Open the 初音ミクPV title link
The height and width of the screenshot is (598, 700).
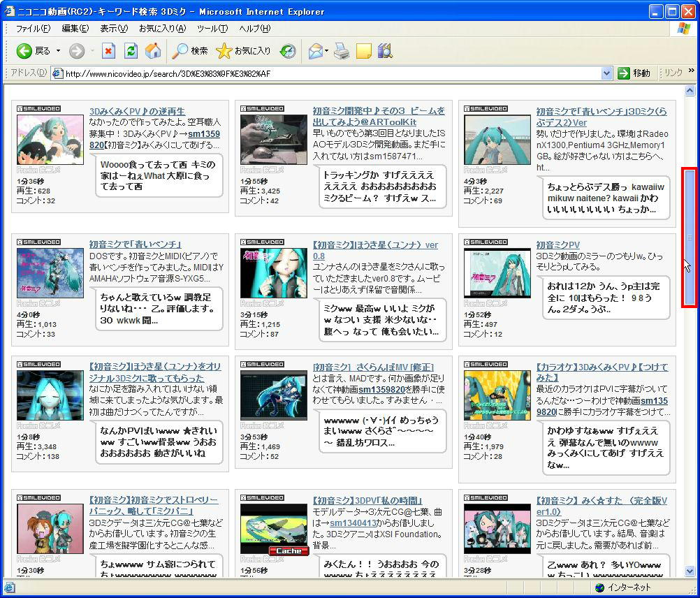pyautogui.click(x=557, y=245)
